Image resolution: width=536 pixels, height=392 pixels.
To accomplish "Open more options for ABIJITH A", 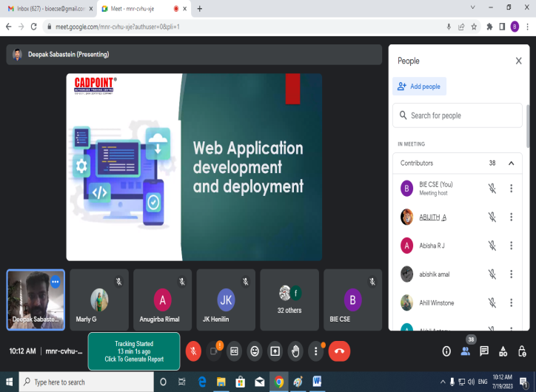I will [x=511, y=217].
